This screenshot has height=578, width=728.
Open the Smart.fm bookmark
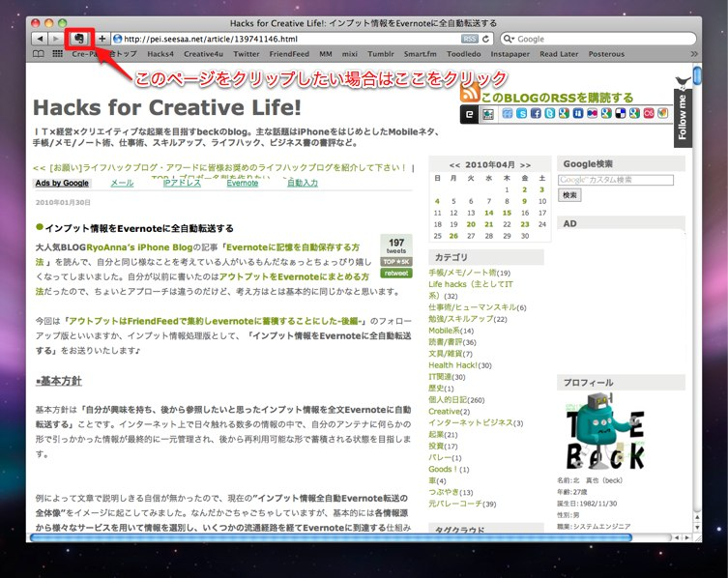point(421,54)
